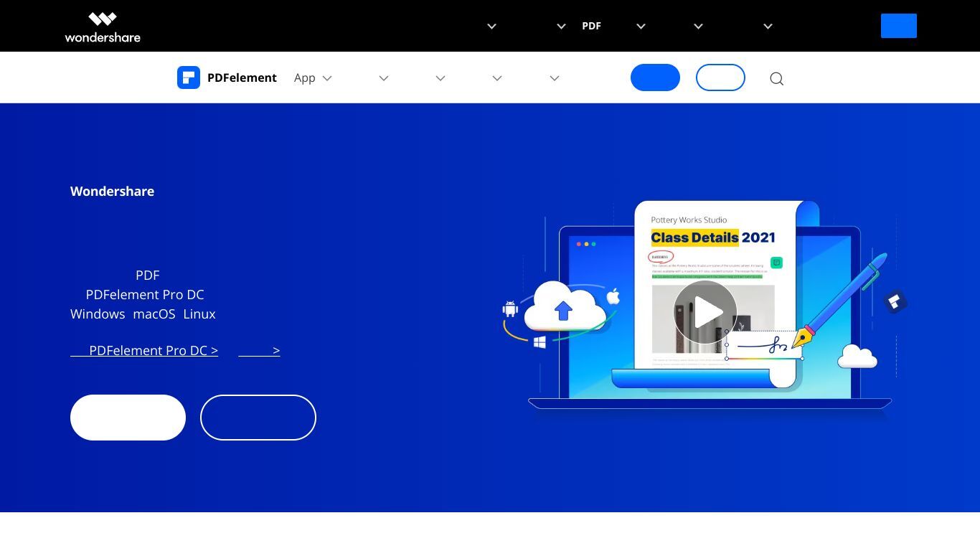Viewport: 980px width, 551px height.
Task: Click the cloud upload arrow icon
Action: tap(563, 311)
